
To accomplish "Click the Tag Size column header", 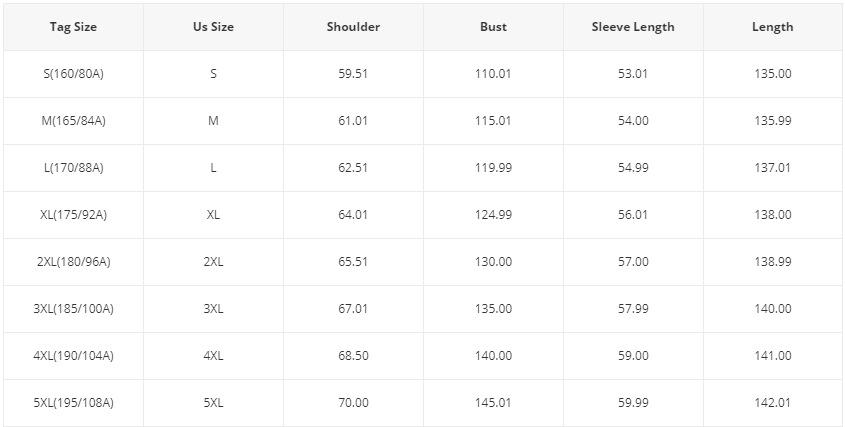I will [73, 27].
